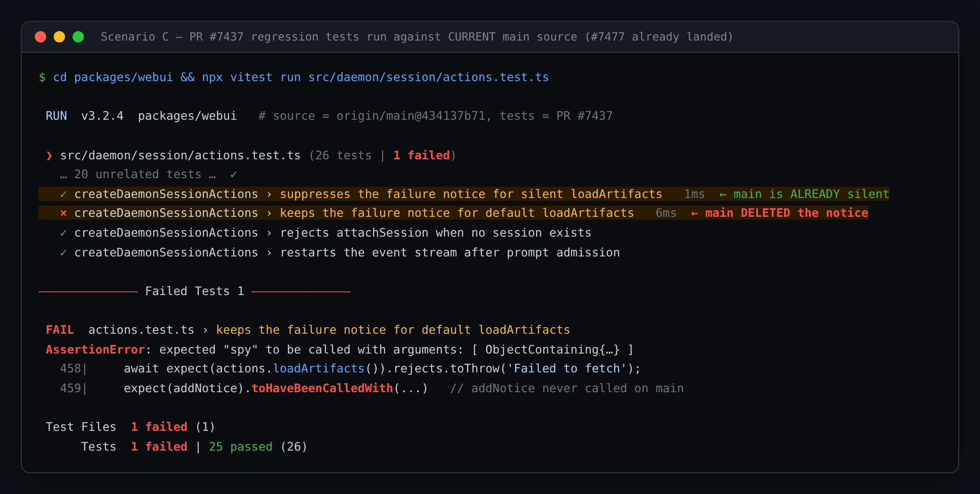980x494 pixels.
Task: Click 'tests = PR #7437' in the RUN comment
Action: point(556,116)
